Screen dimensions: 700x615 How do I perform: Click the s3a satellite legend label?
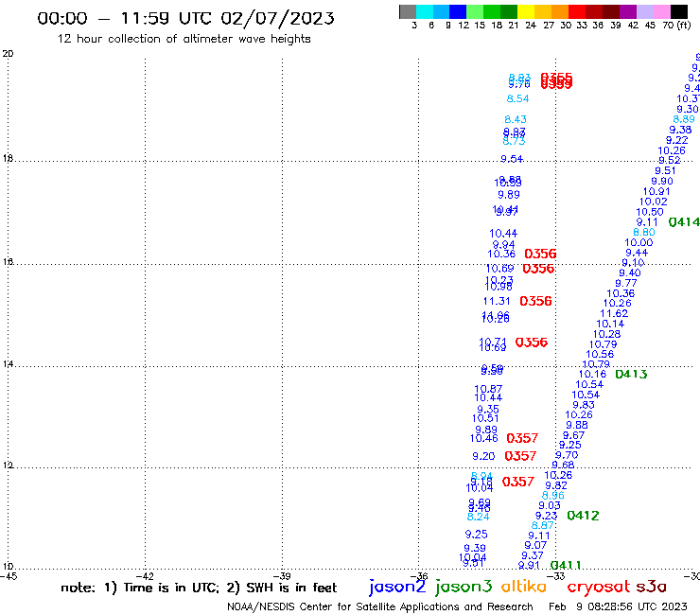[652, 587]
